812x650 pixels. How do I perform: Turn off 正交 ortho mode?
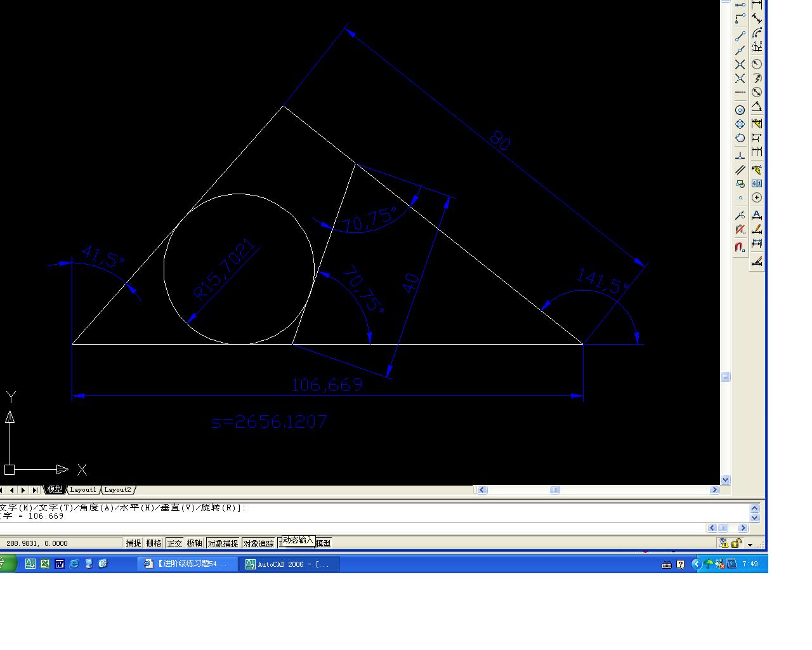point(174,543)
